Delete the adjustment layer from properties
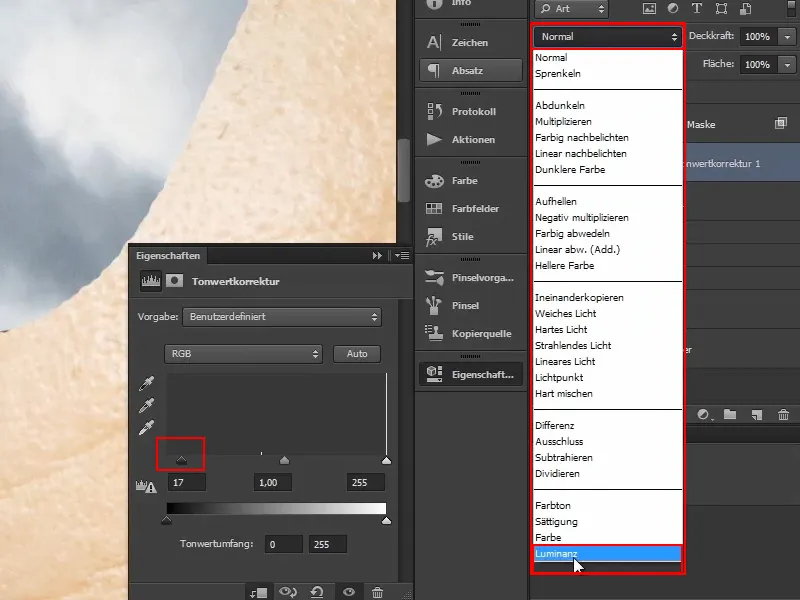The height and width of the screenshot is (600, 800). [378, 592]
